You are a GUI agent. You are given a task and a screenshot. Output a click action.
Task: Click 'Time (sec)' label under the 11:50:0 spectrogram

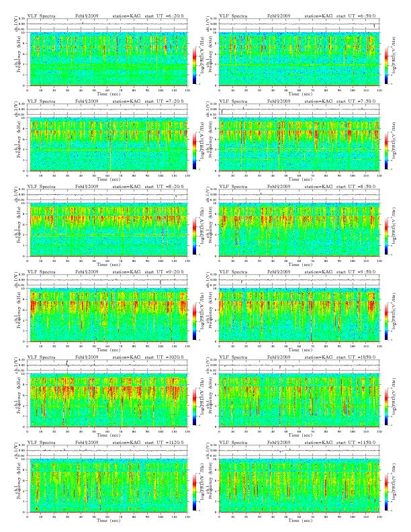300,520
